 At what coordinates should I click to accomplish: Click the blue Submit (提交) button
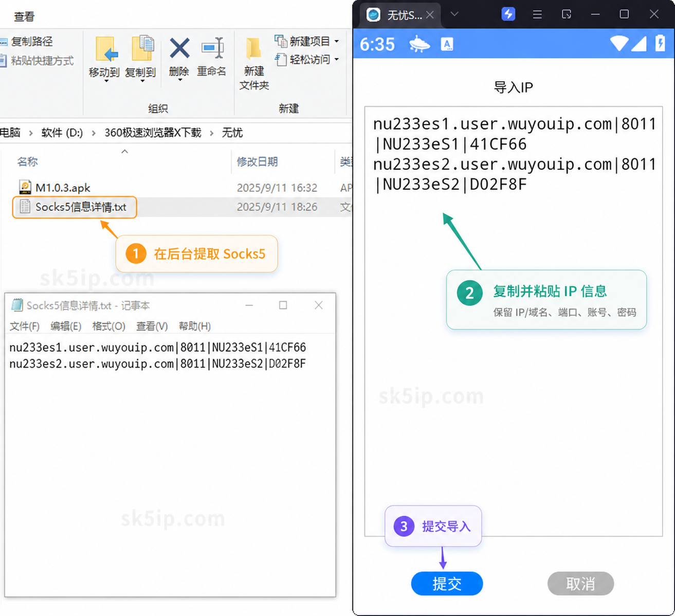point(447,584)
